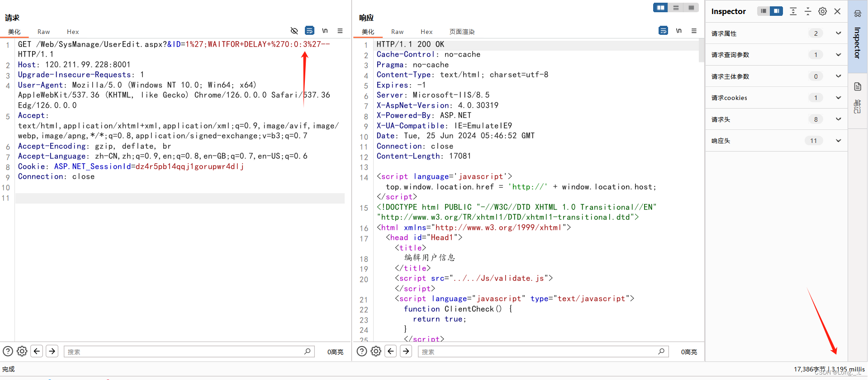Image resolution: width=868 pixels, height=380 pixels.
Task: Expand all Inspector sections icon
Action: point(793,11)
